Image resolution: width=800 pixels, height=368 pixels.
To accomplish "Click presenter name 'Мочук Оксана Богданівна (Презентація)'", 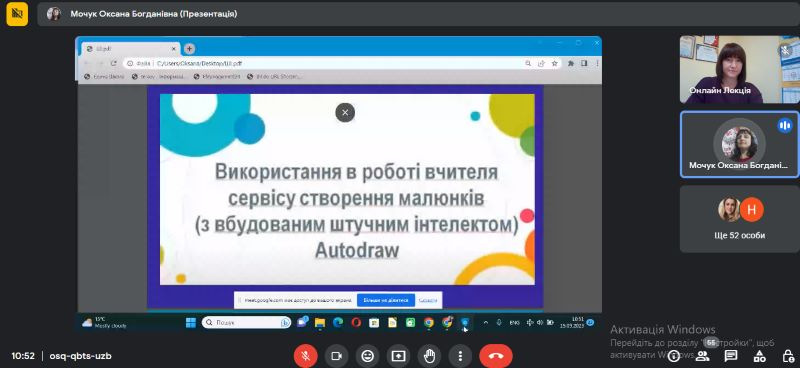I will pyautogui.click(x=154, y=14).
